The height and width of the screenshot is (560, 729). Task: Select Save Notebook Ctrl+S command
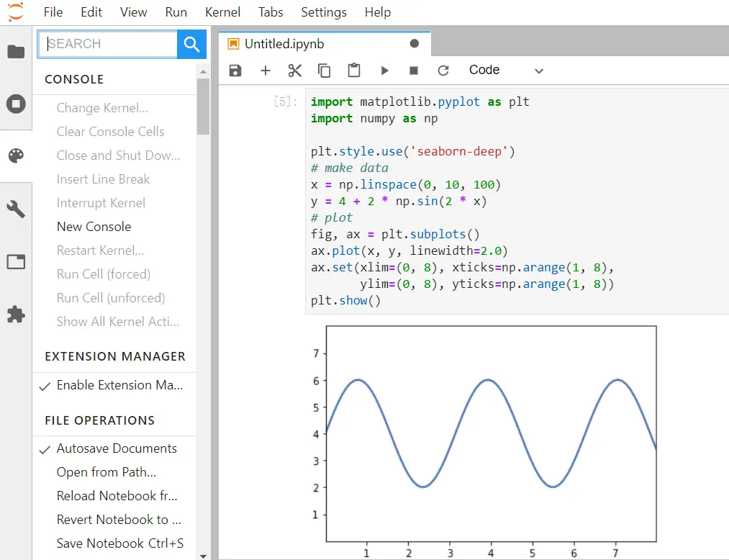point(114,543)
